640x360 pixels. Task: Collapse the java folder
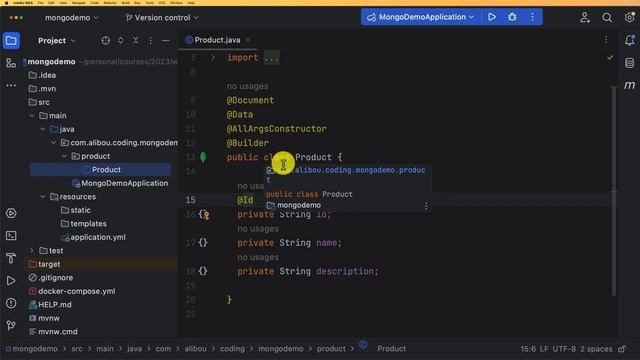[x=43, y=129]
